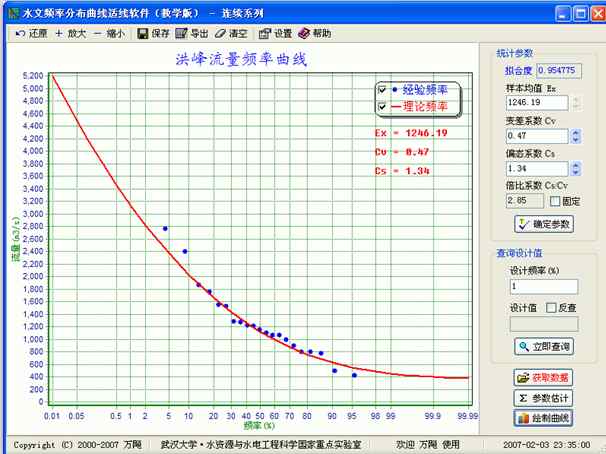The image size is (606, 454).
Task: Click the 样本均值 Ex spinner arrows
Action: pyautogui.click(x=576, y=102)
